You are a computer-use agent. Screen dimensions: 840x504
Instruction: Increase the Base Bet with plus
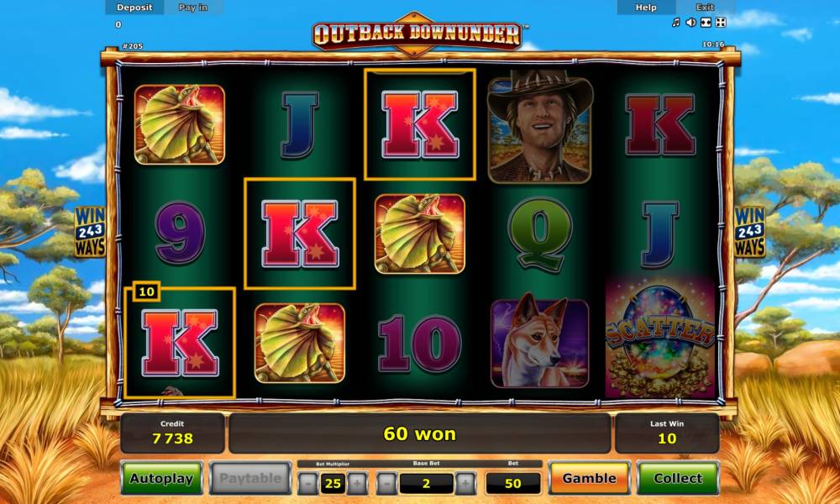(465, 484)
